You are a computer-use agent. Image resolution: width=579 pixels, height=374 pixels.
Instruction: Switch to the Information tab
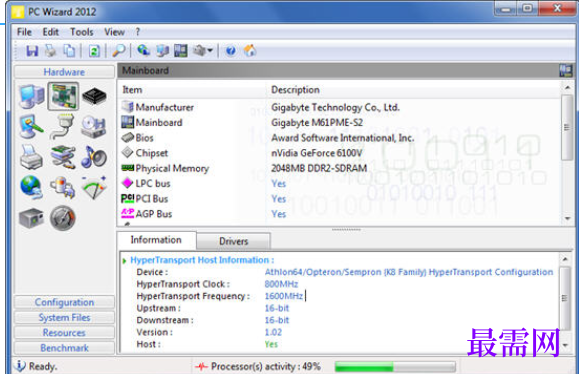(156, 240)
